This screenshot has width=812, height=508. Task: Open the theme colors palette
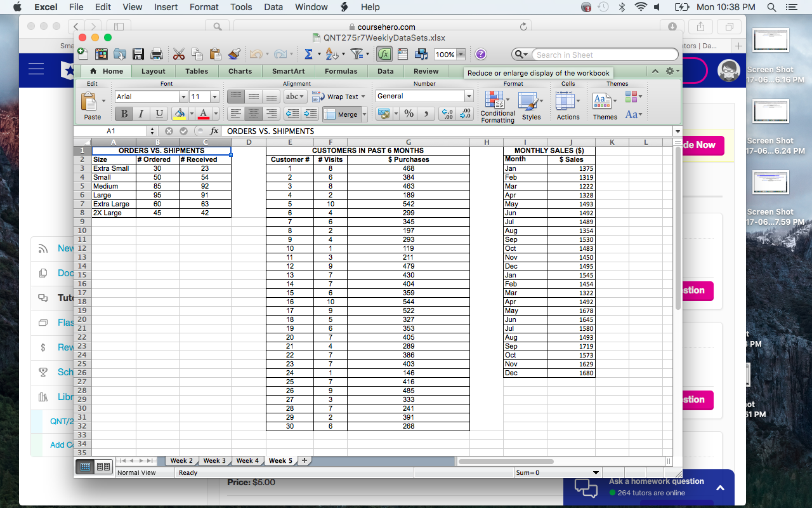(x=633, y=97)
